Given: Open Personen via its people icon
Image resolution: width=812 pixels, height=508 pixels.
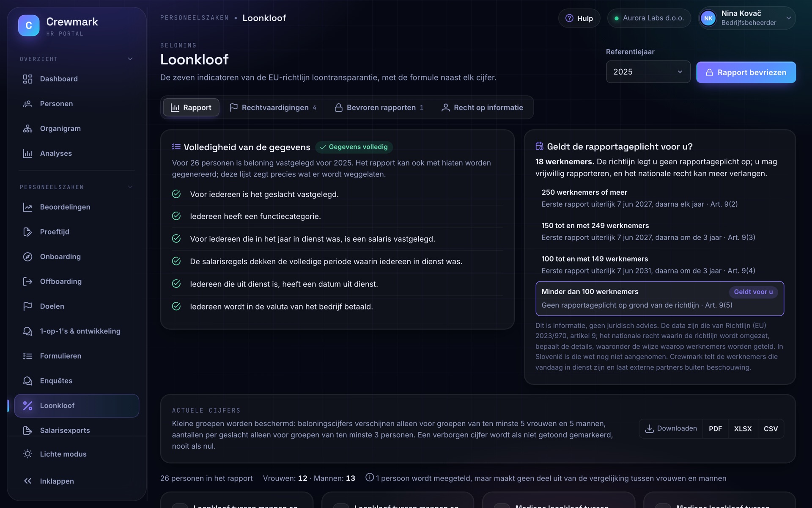Looking at the screenshot, I should [27, 104].
